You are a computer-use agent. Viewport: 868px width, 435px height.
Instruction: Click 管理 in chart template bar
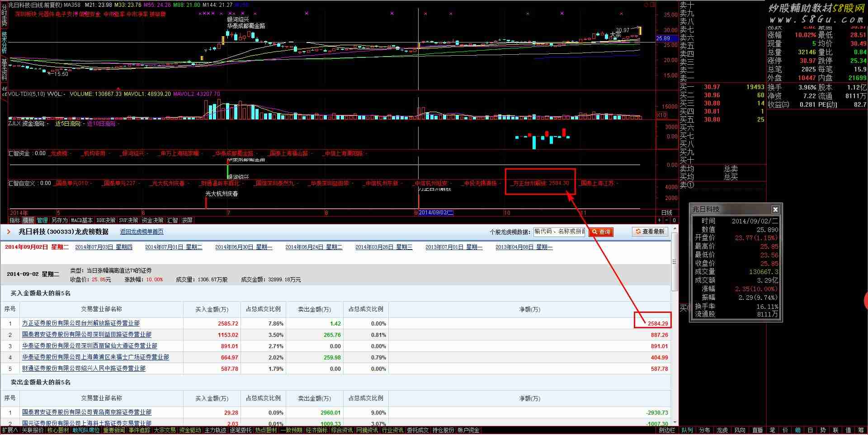click(x=42, y=220)
